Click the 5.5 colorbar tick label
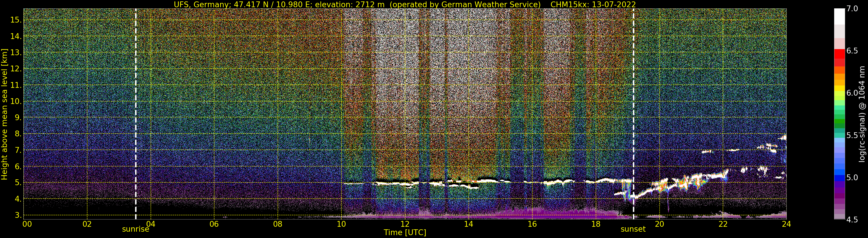The height and width of the screenshot is (238, 868). pos(852,135)
